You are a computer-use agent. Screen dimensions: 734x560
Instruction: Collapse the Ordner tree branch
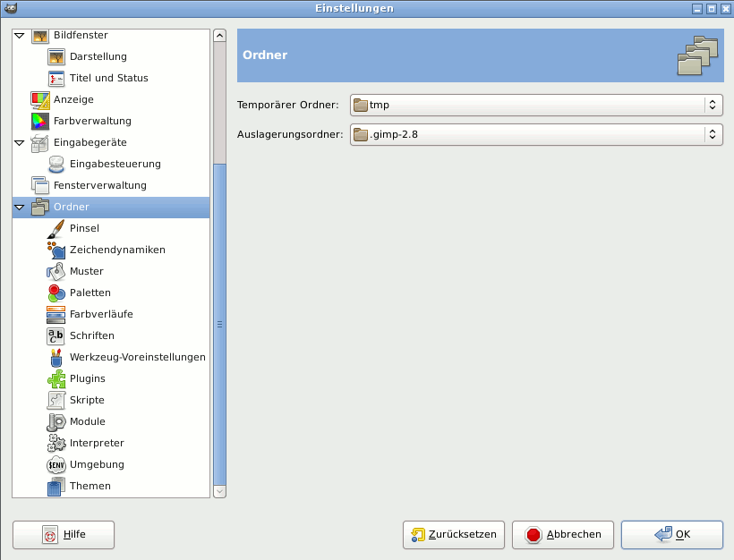(19, 207)
